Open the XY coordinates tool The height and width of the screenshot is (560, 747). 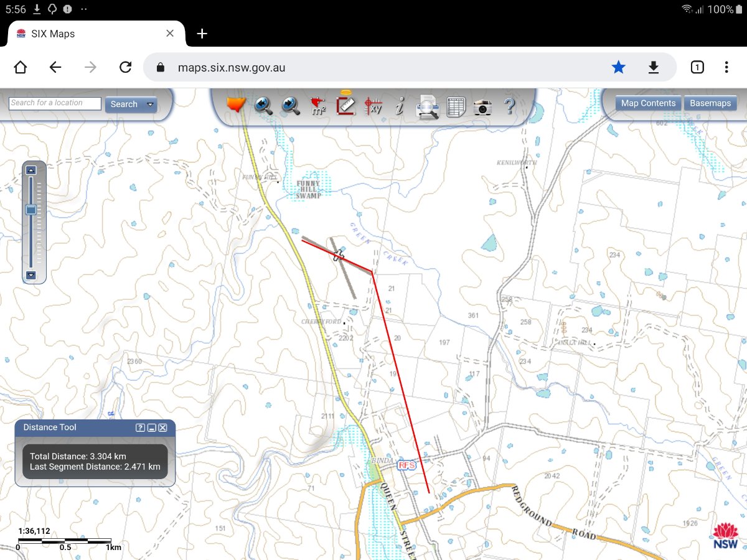point(373,106)
